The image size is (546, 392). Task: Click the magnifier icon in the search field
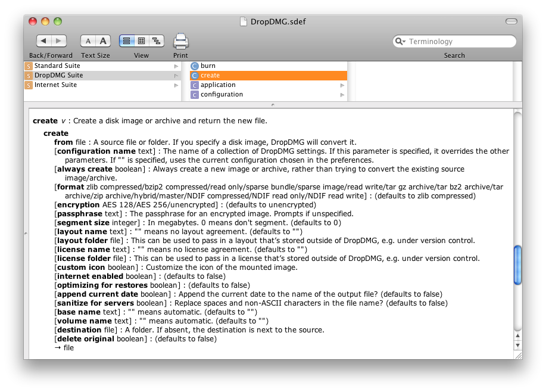pyautogui.click(x=400, y=42)
